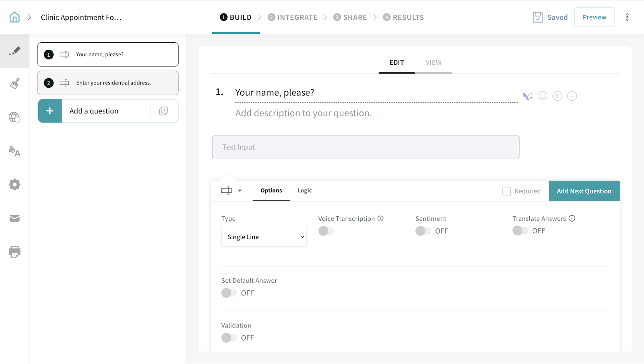The width and height of the screenshot is (644, 364).
Task: Expand the question type selector arrow
Action: [240, 191]
